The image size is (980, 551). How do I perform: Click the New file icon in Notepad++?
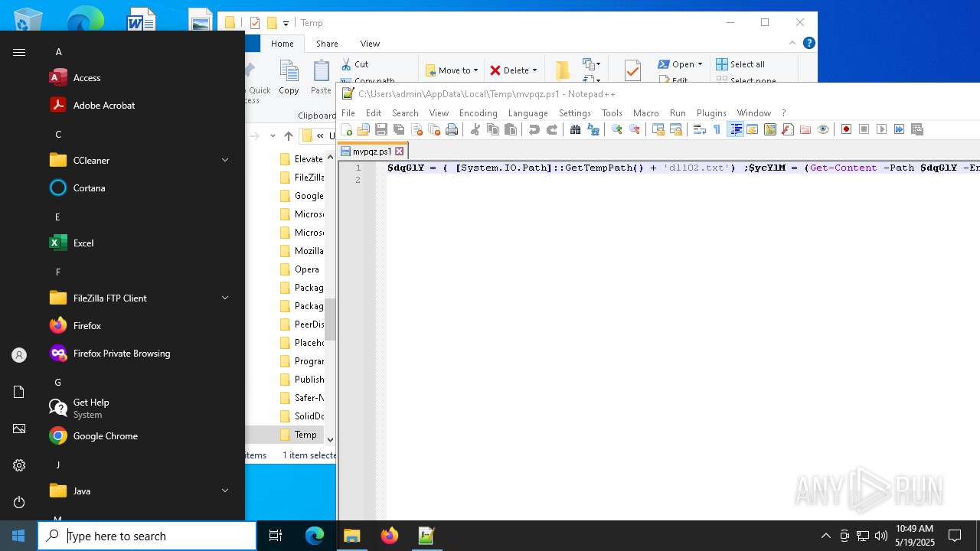(347, 129)
